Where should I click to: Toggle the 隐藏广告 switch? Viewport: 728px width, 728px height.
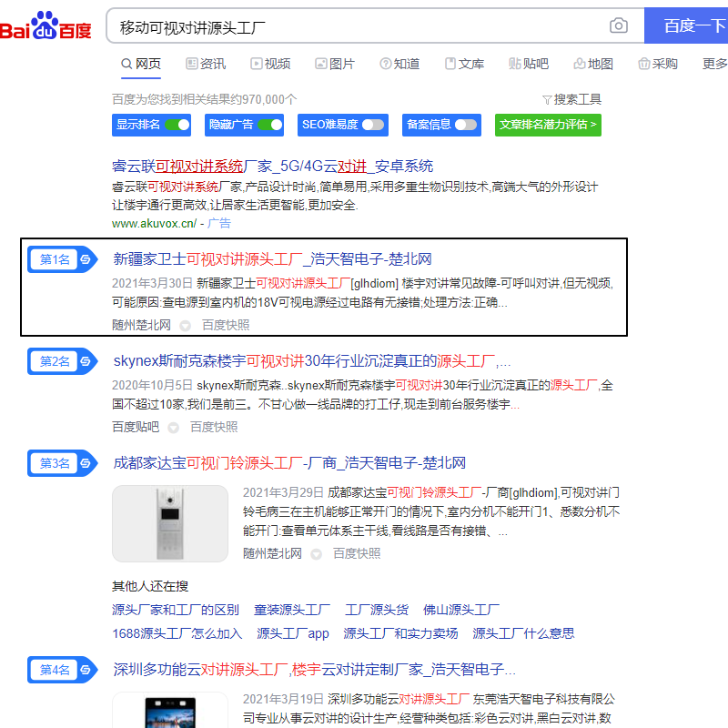click(x=270, y=125)
